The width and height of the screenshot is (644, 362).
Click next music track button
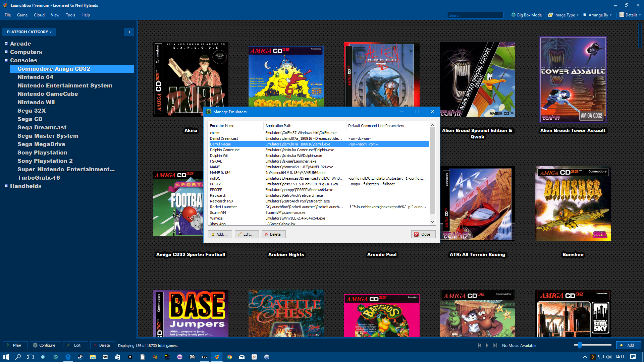495,345
